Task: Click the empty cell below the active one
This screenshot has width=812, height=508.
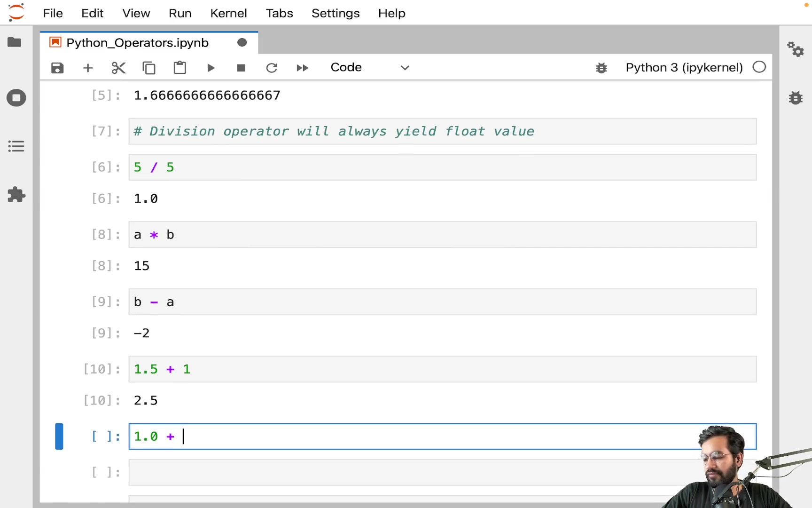Action: click(442, 472)
